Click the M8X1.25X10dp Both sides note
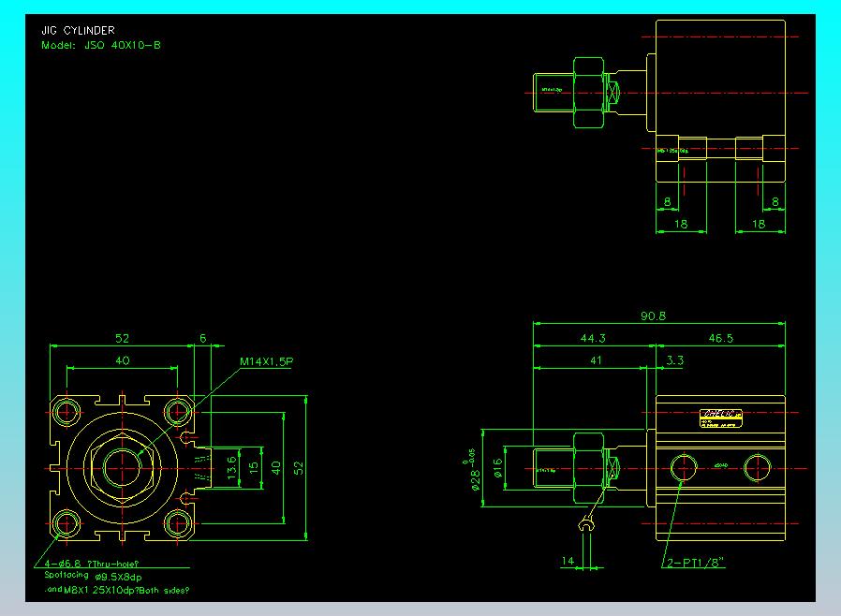 pyautogui.click(x=117, y=590)
